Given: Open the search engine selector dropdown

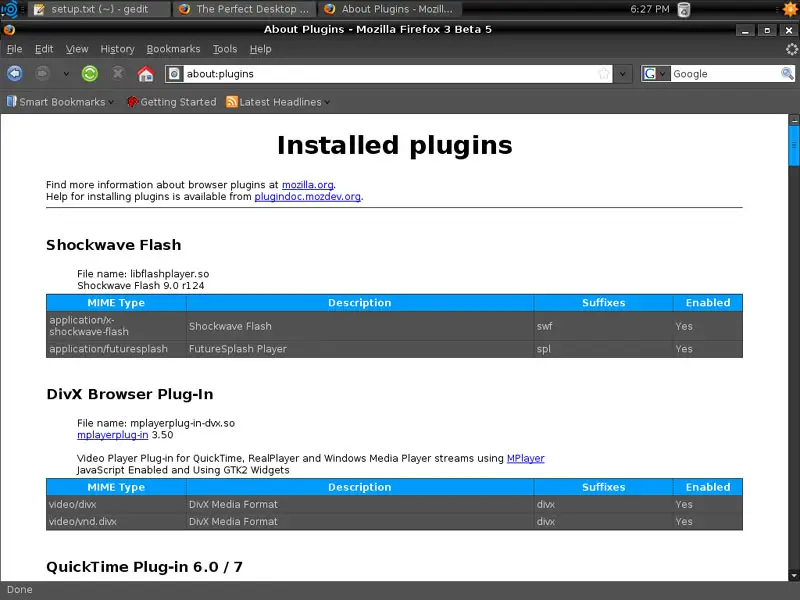Looking at the screenshot, I should coord(656,74).
